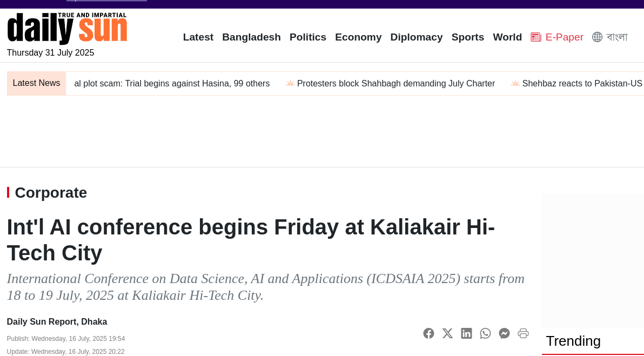Click the print article icon
Screen dimensions: 644x356
coord(523,333)
